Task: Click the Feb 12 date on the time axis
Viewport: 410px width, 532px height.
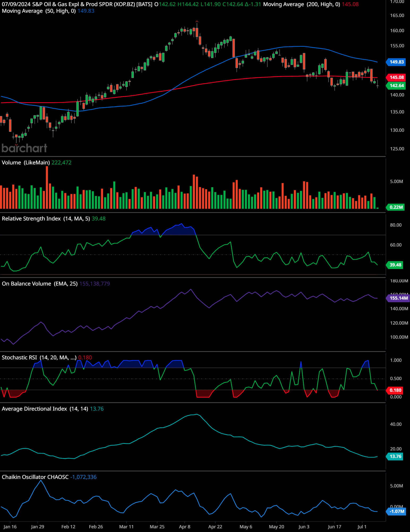Action: tap(68, 527)
